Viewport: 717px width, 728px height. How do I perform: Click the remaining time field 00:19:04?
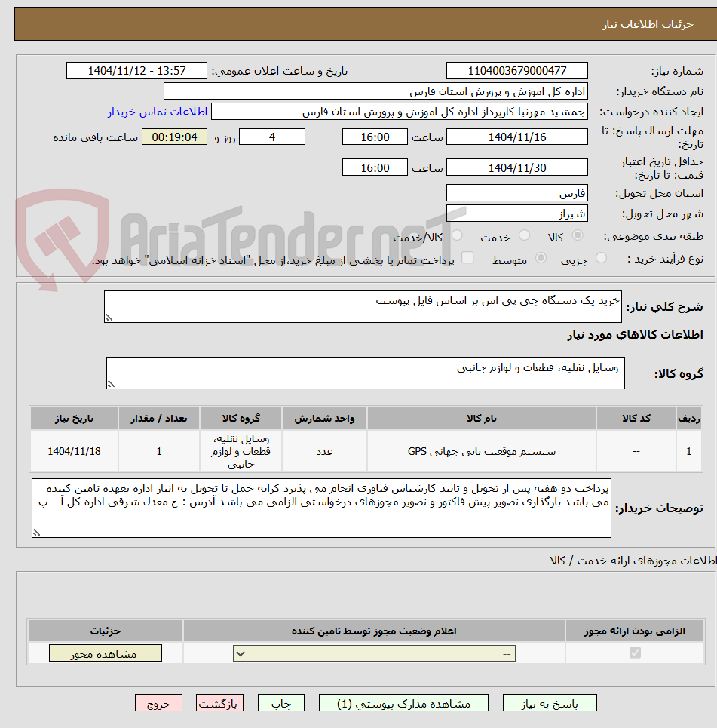tap(174, 137)
